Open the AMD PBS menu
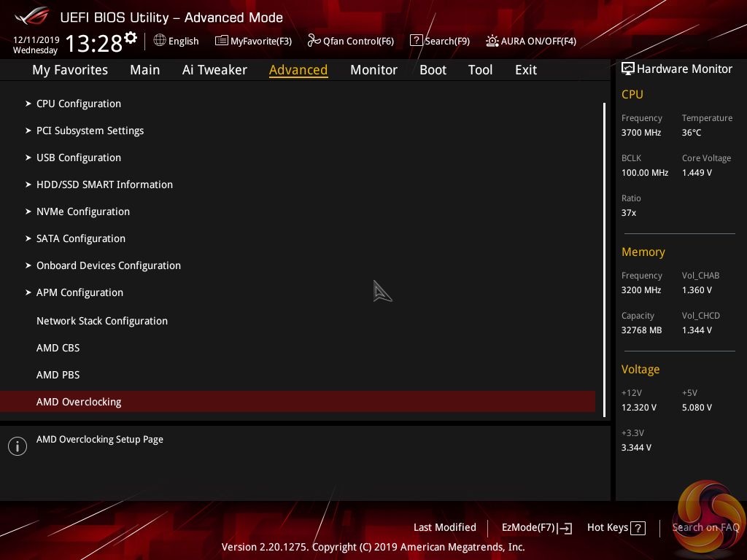The image size is (747, 560). tap(58, 375)
